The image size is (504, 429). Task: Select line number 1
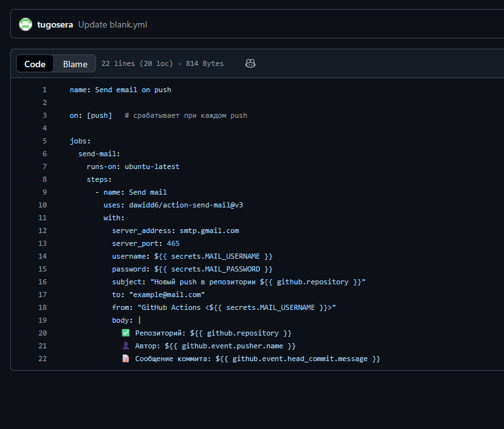[44, 90]
